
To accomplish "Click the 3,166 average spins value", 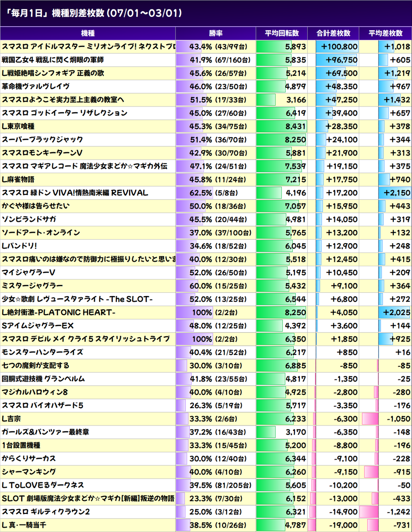I will coord(296,100).
